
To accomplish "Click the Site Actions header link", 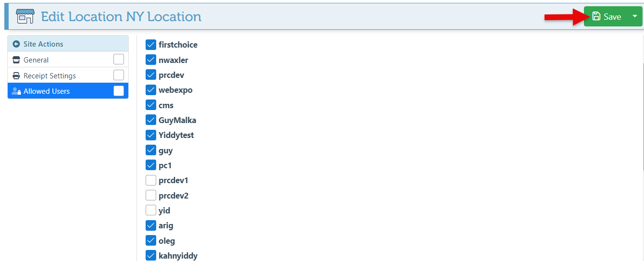I will click(x=43, y=44).
